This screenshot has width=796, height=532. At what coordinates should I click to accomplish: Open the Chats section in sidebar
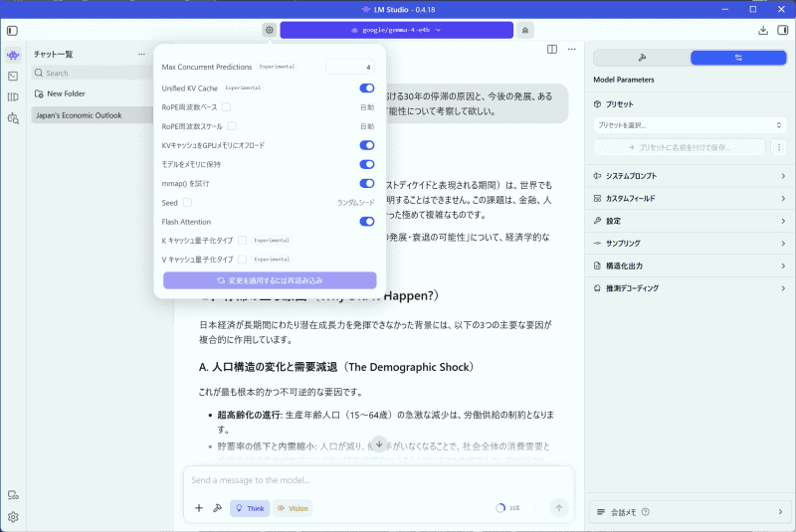point(13,55)
